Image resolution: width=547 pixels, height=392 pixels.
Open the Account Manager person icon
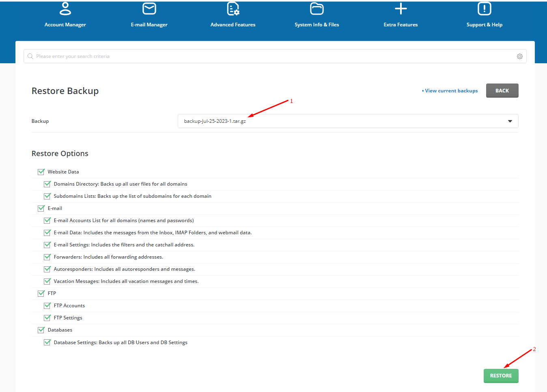(65, 9)
